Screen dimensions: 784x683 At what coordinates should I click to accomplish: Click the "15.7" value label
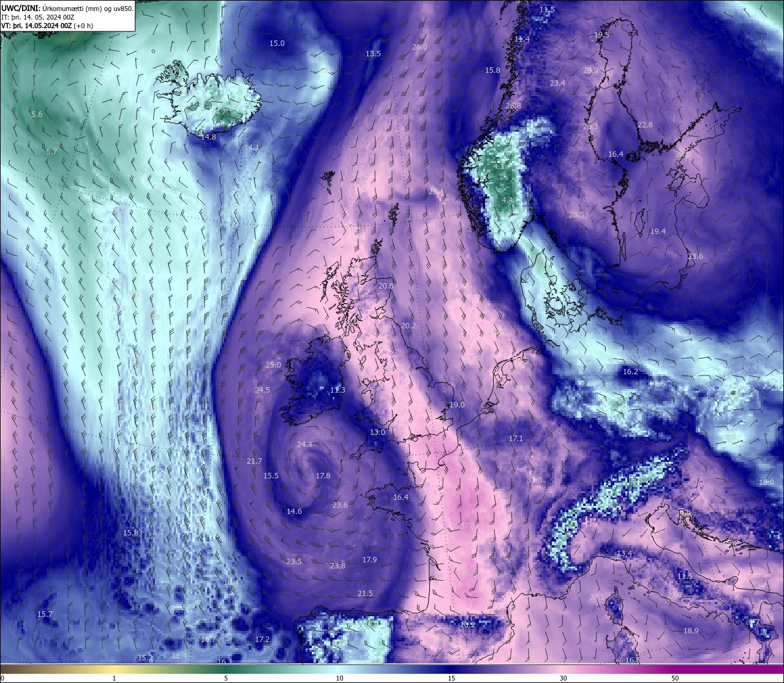(45, 614)
